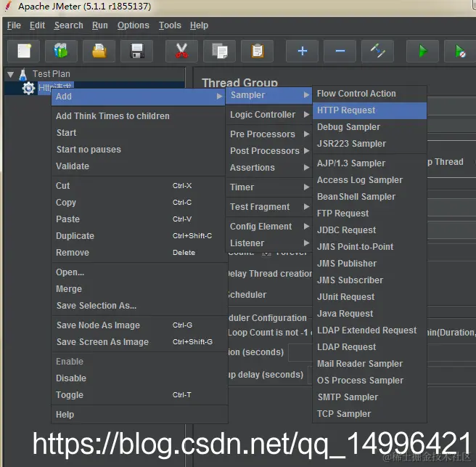Image resolution: width=476 pixels, height=467 pixels.
Task: Open the Options menu
Action: coord(134,25)
